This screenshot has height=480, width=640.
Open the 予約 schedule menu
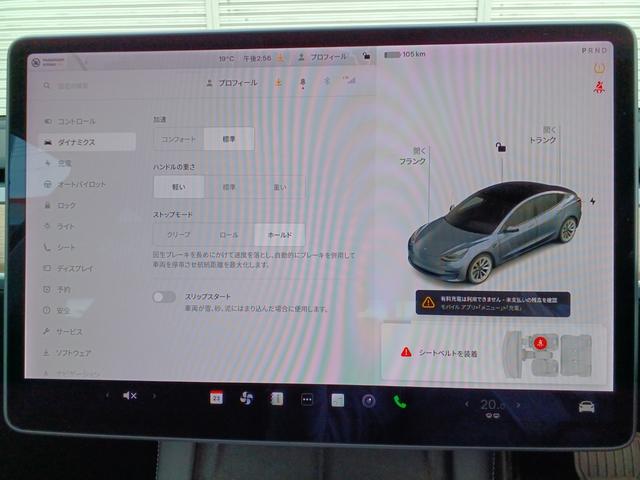pos(57,289)
